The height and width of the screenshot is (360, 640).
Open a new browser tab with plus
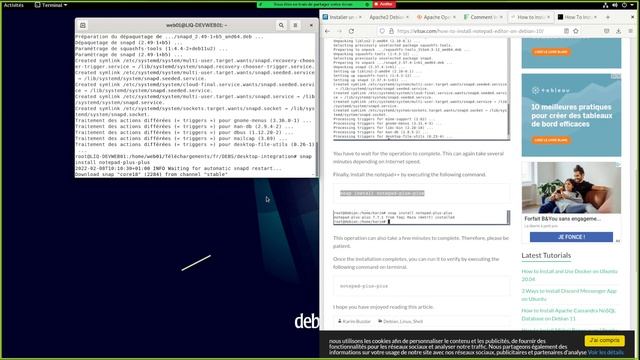tap(608, 17)
